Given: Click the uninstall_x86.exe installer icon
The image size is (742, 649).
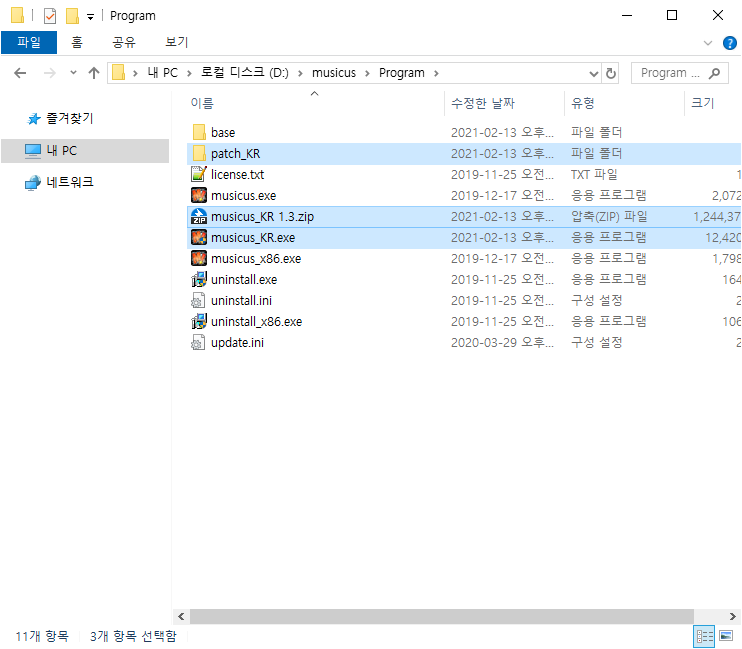Looking at the screenshot, I should (199, 321).
